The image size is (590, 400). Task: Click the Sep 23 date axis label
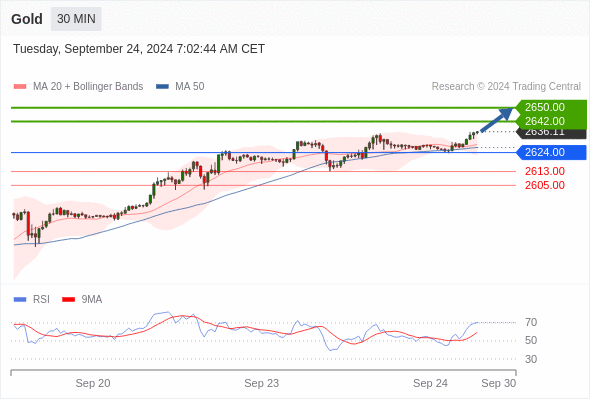click(x=262, y=383)
